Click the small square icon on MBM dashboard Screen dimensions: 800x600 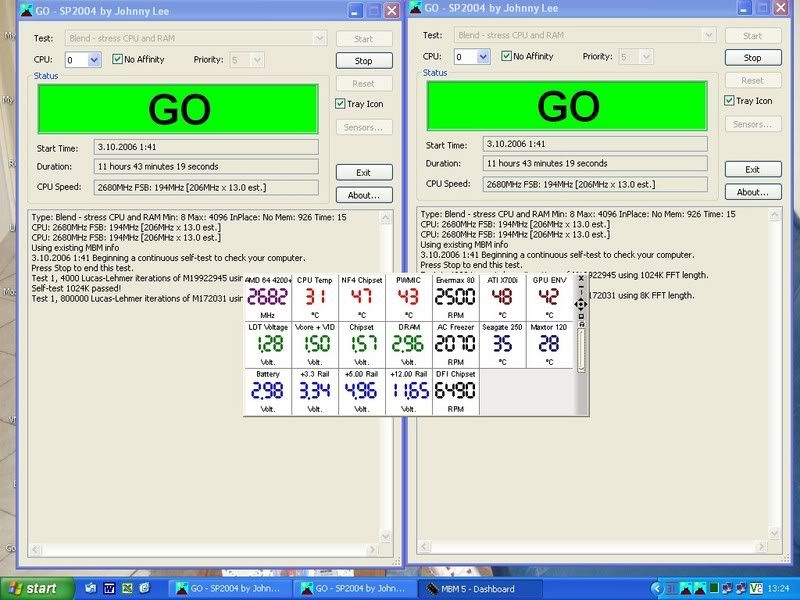[x=581, y=316]
